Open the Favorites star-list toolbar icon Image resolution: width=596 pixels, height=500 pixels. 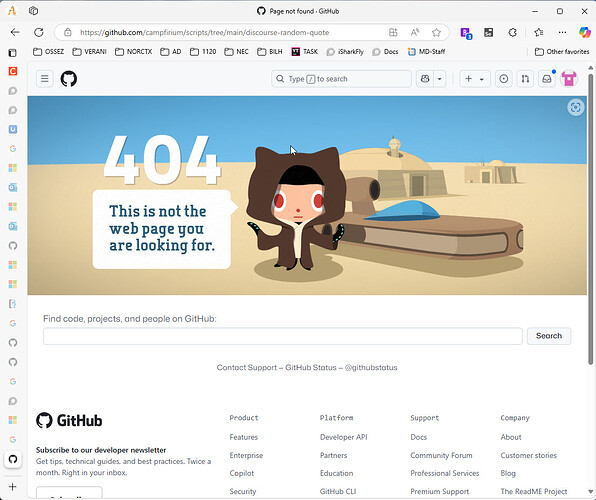tap(539, 32)
